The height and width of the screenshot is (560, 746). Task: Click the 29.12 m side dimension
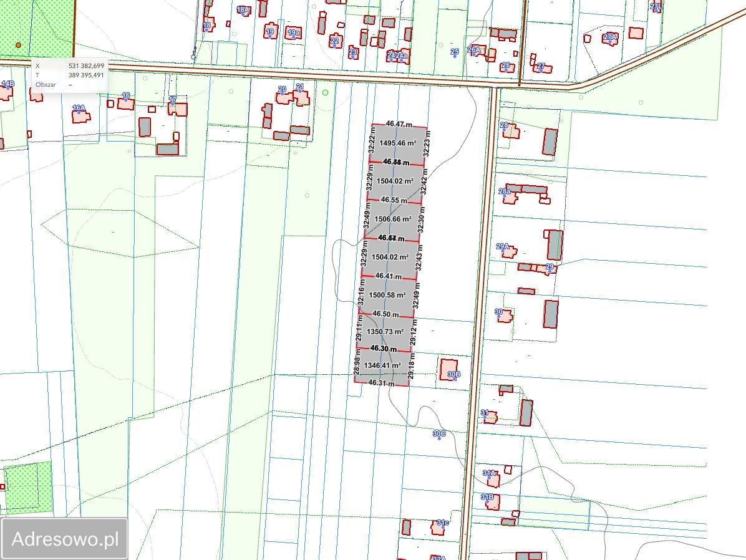414,332
